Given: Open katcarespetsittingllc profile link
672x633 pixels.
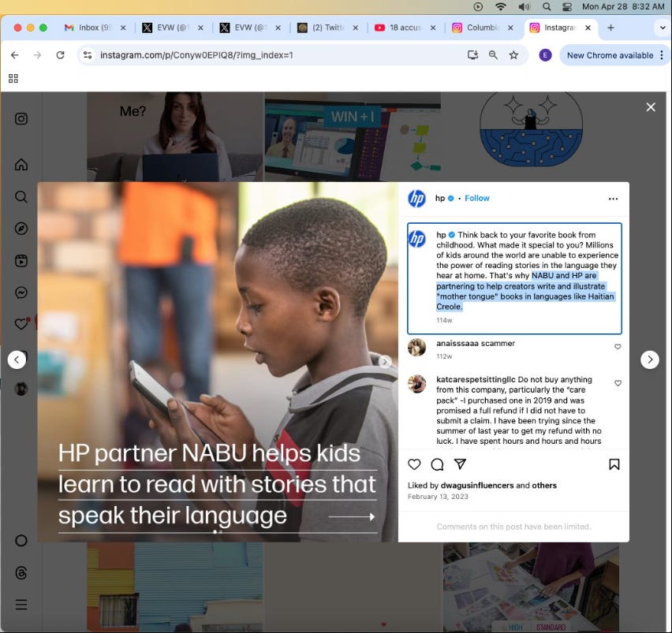Looking at the screenshot, I should point(476,379).
